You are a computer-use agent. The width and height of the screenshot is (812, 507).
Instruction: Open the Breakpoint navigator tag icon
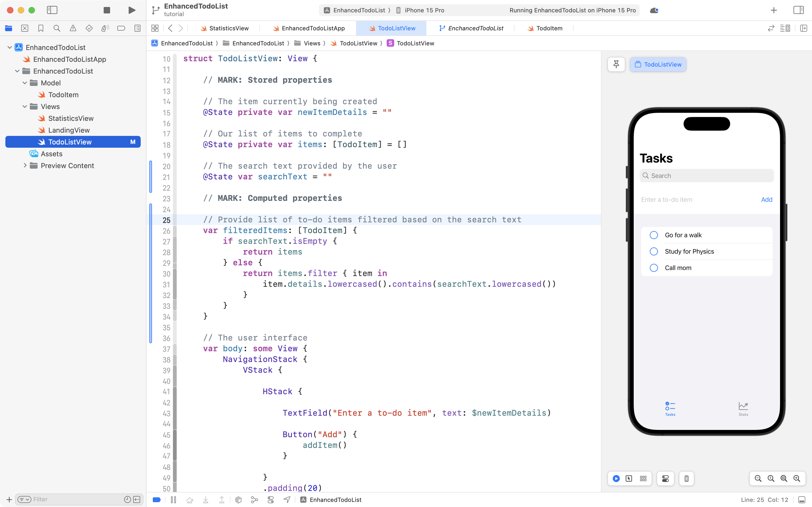click(121, 28)
